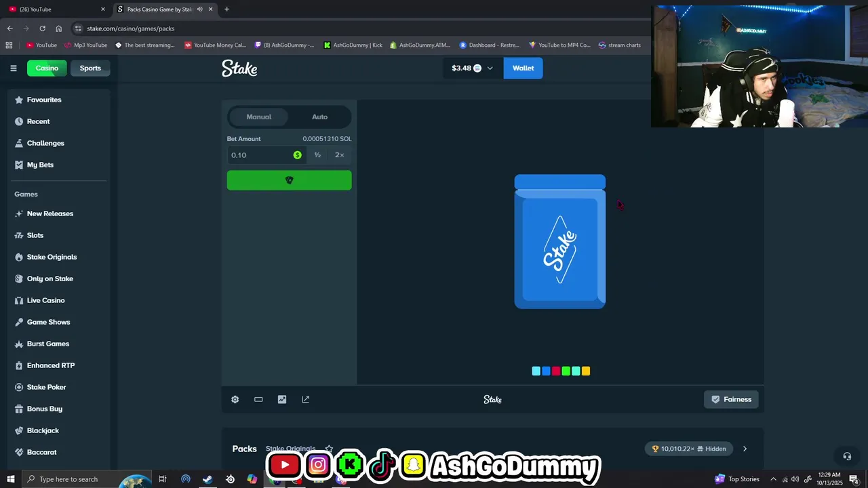The width and height of the screenshot is (868, 488).
Task: Select Manual betting mode
Action: [258, 117]
